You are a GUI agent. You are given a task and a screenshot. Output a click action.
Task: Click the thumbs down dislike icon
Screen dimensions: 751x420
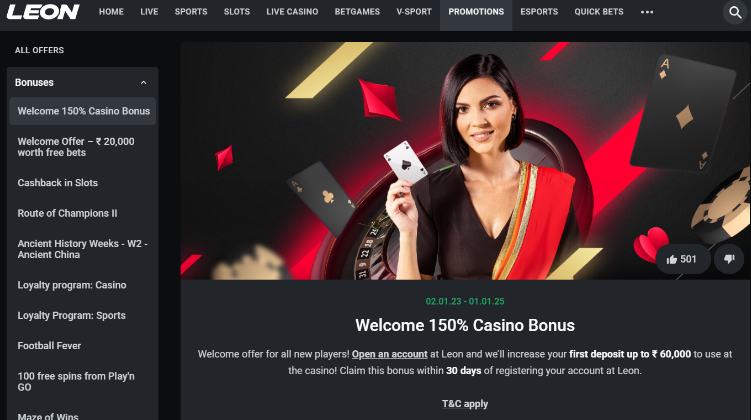(729, 259)
